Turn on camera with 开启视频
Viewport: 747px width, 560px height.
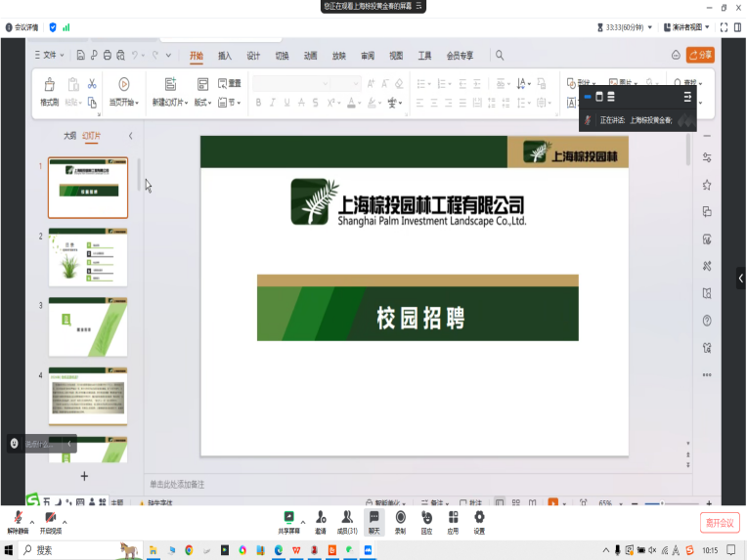[50, 520]
